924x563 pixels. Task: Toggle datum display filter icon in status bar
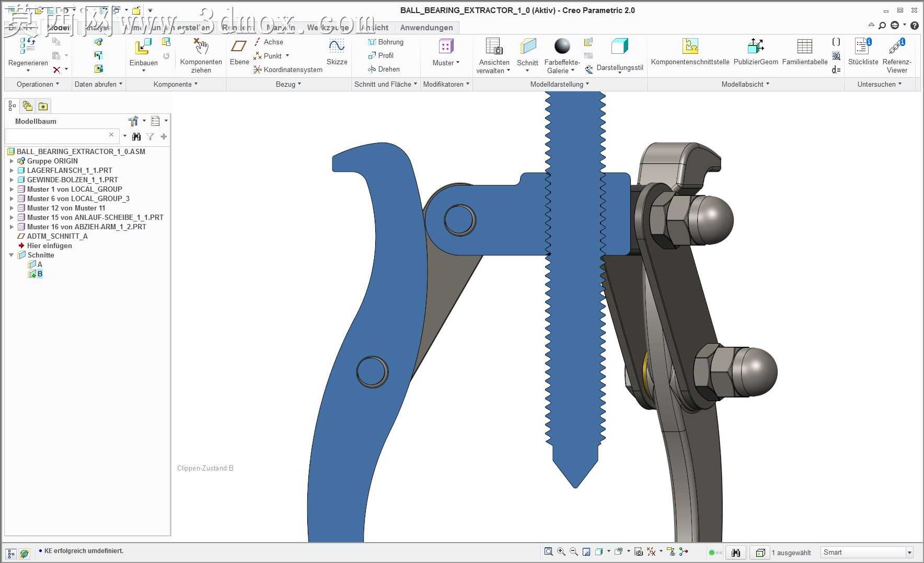pos(651,552)
